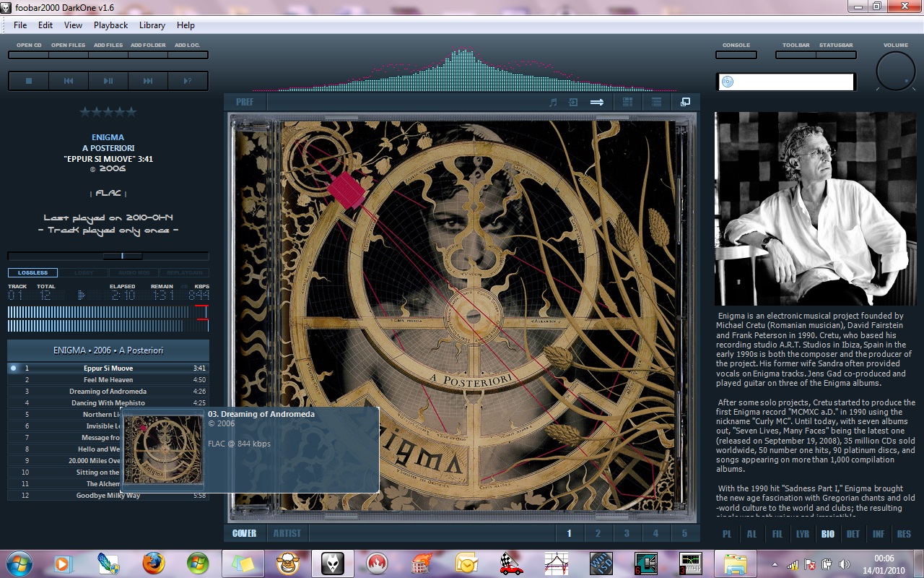This screenshot has width=924, height=578.
Task: Select the track 'Dancing With Mephisto'
Action: pyautogui.click(x=108, y=402)
